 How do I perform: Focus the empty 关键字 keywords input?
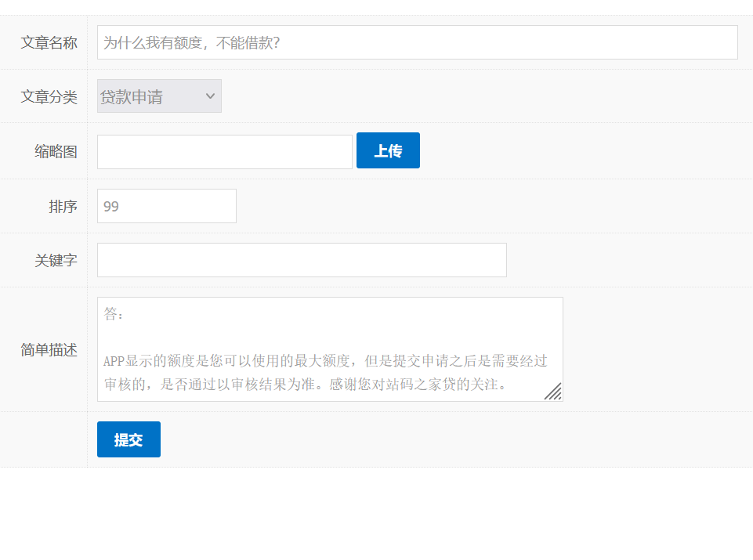pyautogui.click(x=302, y=260)
